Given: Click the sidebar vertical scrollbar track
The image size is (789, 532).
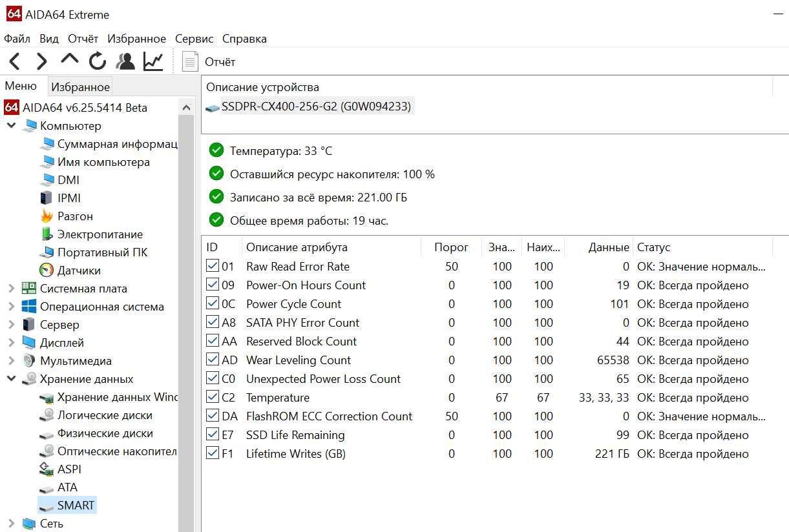Looking at the screenshot, I should click(x=186, y=323).
